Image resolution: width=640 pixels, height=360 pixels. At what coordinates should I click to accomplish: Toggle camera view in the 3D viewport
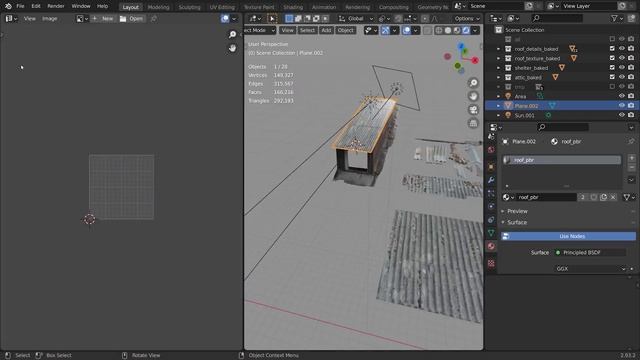[x=473, y=110]
